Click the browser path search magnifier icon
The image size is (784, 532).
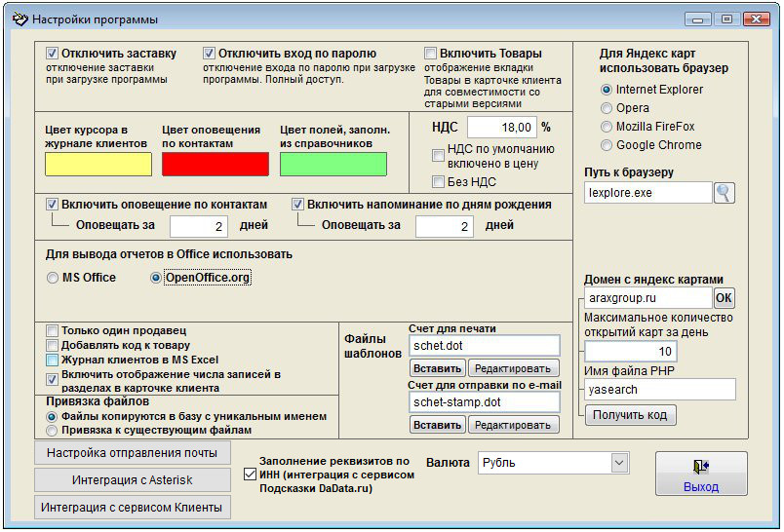724,193
